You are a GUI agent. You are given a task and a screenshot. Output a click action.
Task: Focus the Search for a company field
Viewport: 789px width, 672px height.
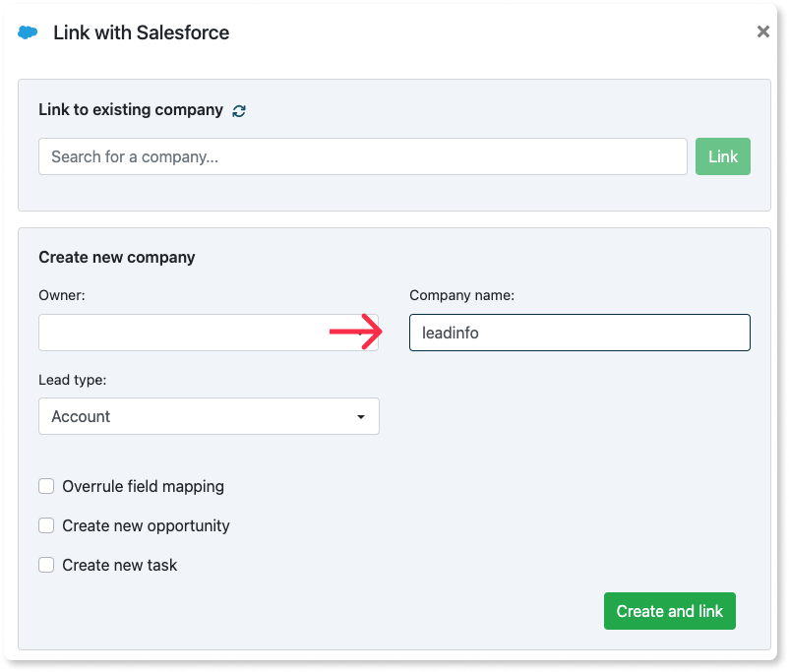point(363,156)
